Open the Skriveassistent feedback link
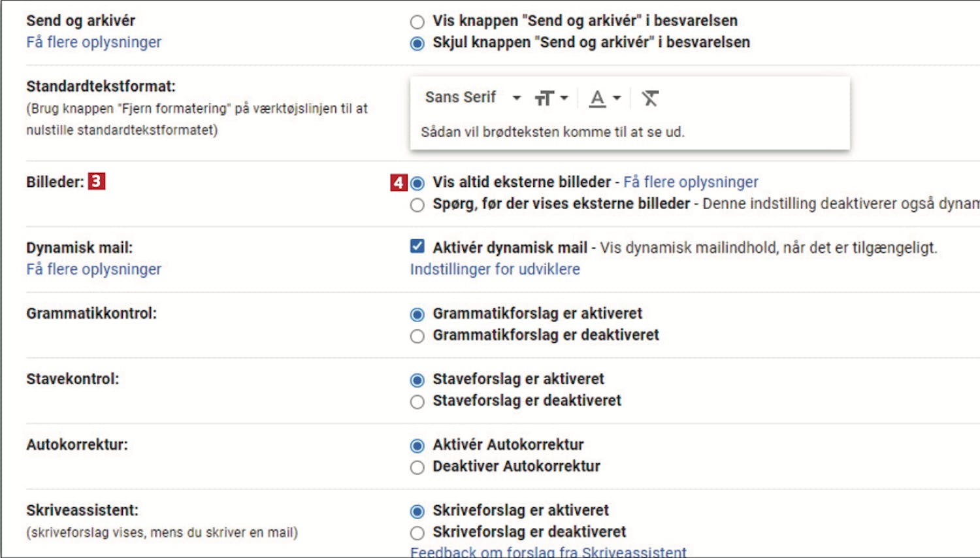The width and height of the screenshot is (980, 558). (x=548, y=552)
